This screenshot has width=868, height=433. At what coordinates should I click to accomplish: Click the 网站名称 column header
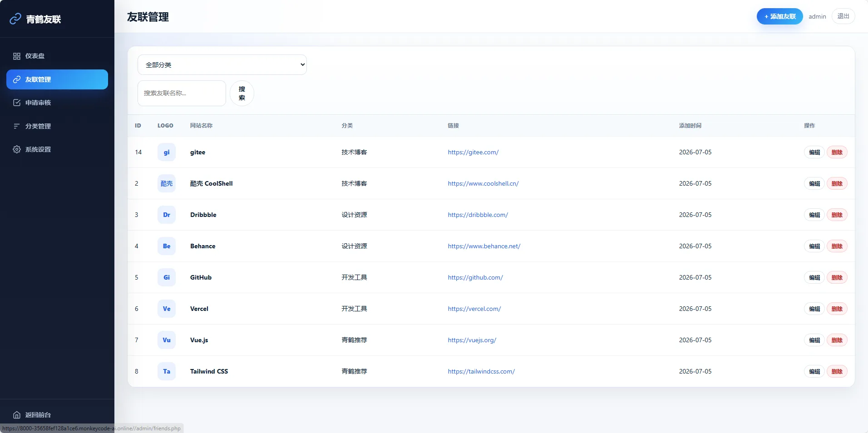(x=201, y=125)
